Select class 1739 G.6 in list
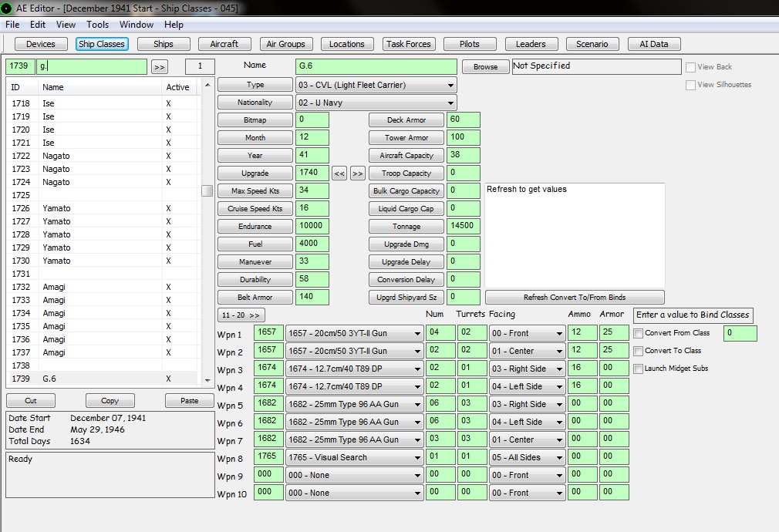Image resolution: width=779 pixels, height=532 pixels. pos(103,379)
